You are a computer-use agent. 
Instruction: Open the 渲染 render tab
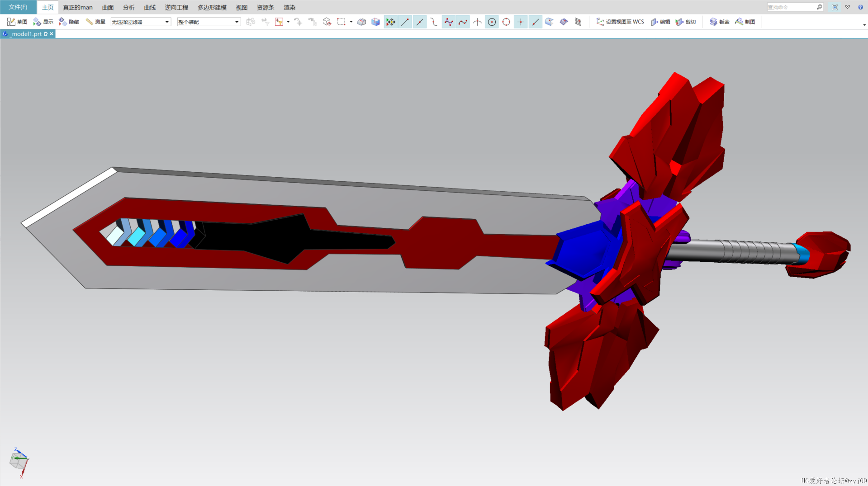[289, 7]
